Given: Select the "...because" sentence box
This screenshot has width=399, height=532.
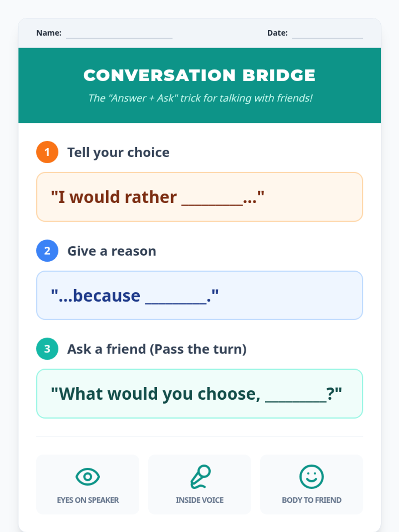Looking at the screenshot, I should pos(199,295).
